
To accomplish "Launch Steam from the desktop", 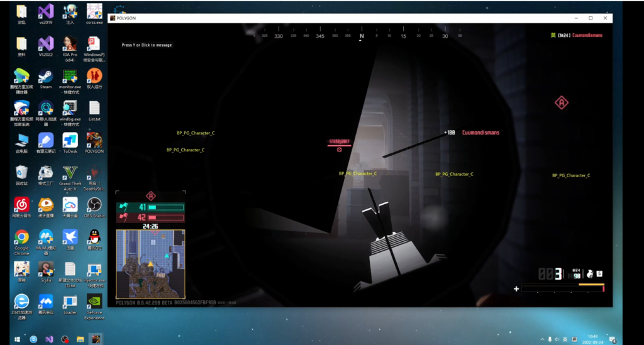I will click(45, 79).
